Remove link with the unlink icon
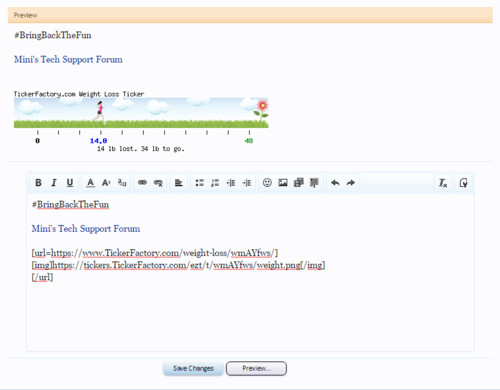 158,183
